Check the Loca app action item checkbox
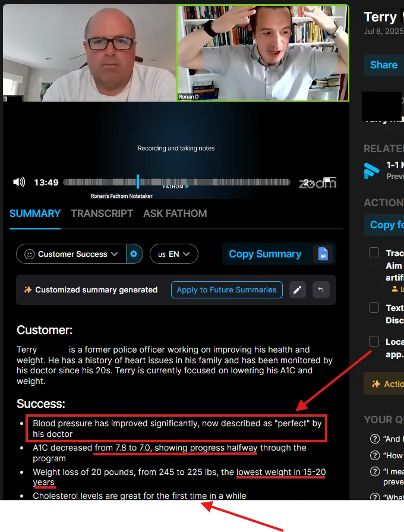Screen dimensions: 404x532 (x=374, y=341)
